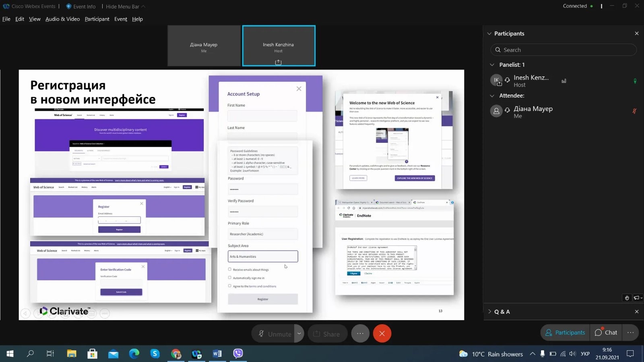The image size is (644, 362).
Task: Open Chrome from taskbar
Action: pyautogui.click(x=176, y=354)
